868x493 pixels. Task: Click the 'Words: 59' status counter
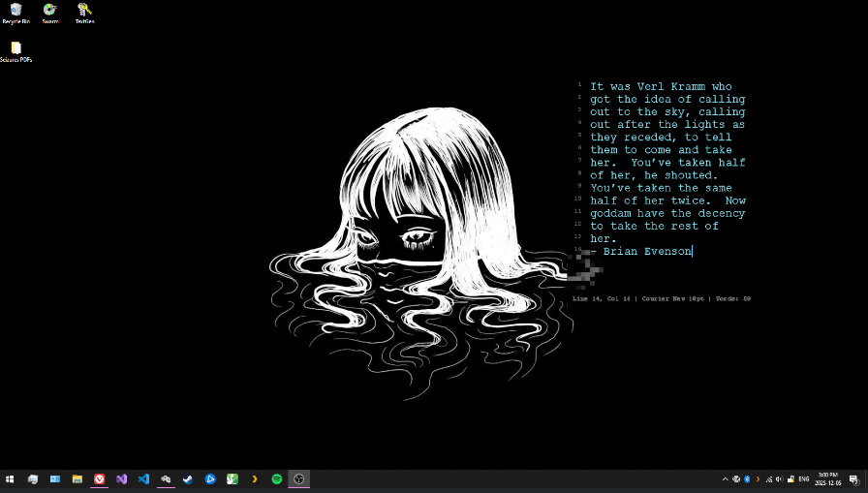pyautogui.click(x=733, y=298)
